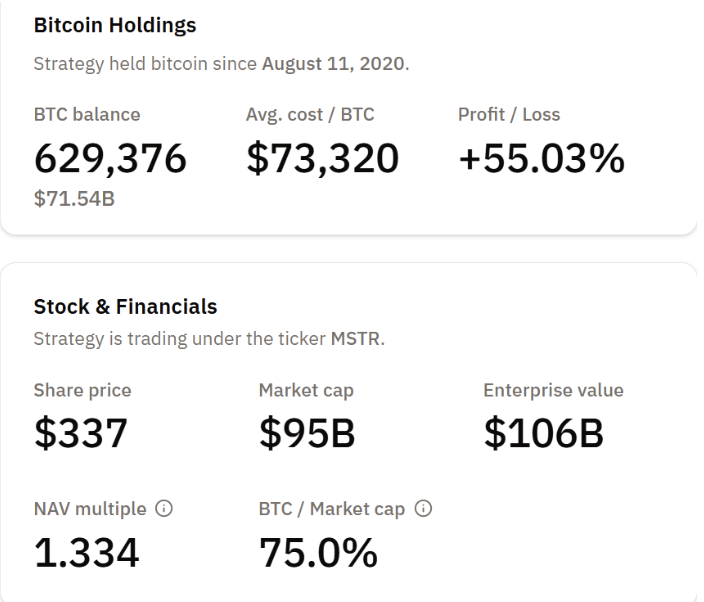Click the August 11, 2020 date text
The width and height of the screenshot is (704, 602).
pyautogui.click(x=335, y=64)
